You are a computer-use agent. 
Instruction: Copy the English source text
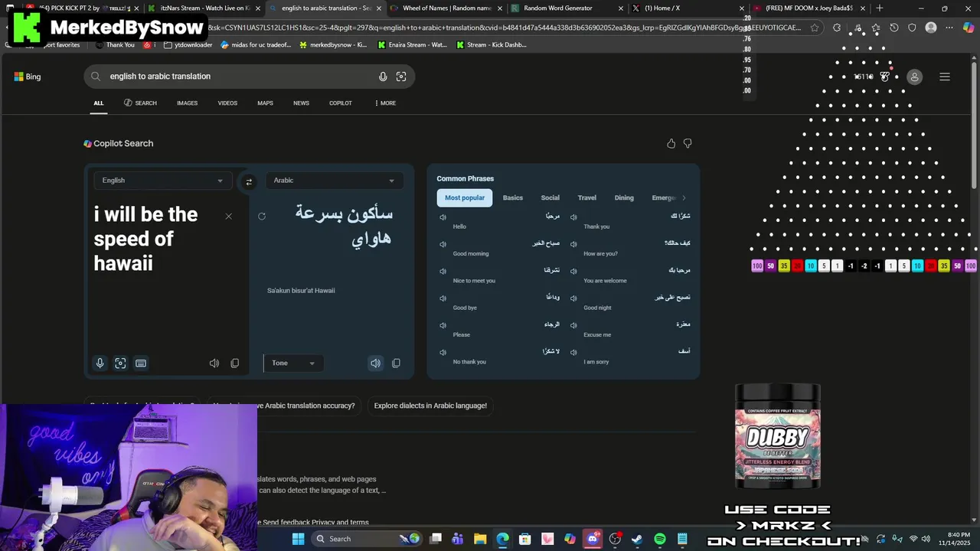click(235, 364)
